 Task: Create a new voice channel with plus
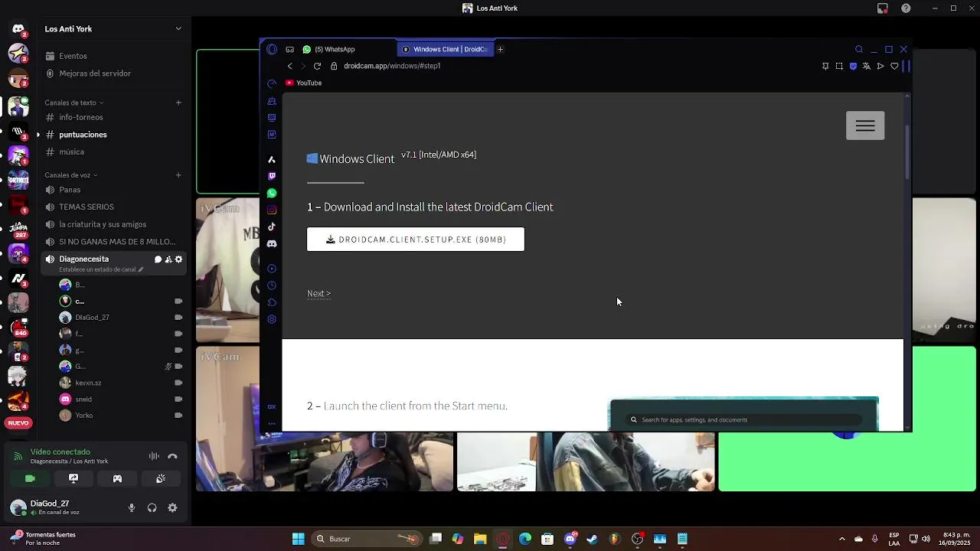[178, 175]
